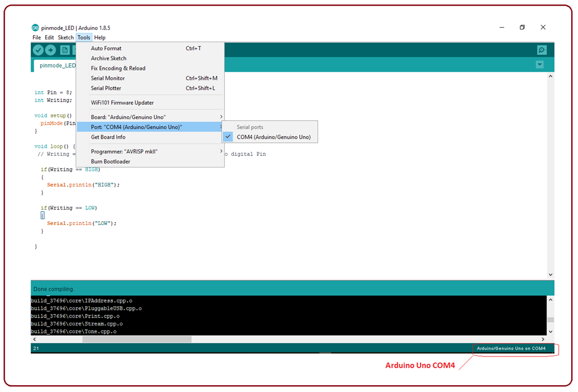Run Fix Encoding & Reload

pyautogui.click(x=117, y=68)
